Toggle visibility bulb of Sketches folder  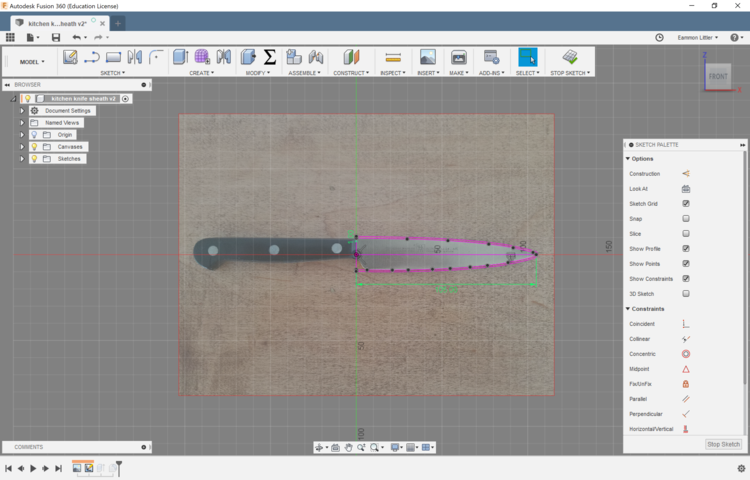pyautogui.click(x=34, y=159)
